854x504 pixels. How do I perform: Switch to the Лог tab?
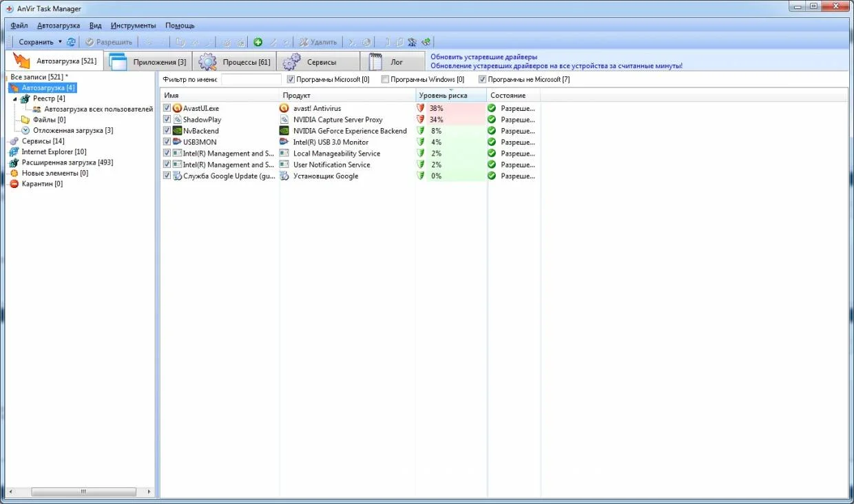tap(393, 61)
